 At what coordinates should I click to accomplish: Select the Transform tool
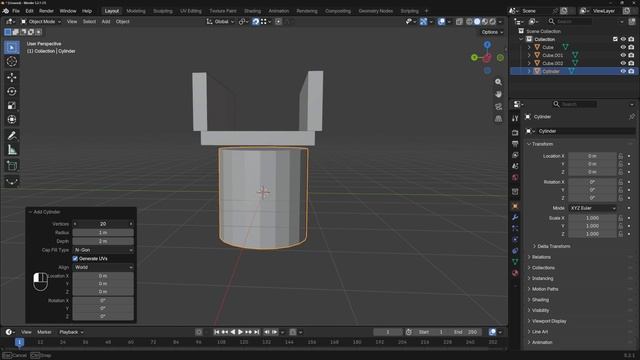[11, 120]
